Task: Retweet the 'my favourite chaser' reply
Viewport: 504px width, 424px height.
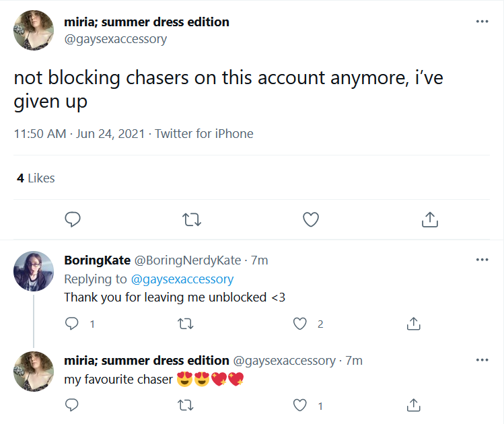Action: click(186, 405)
